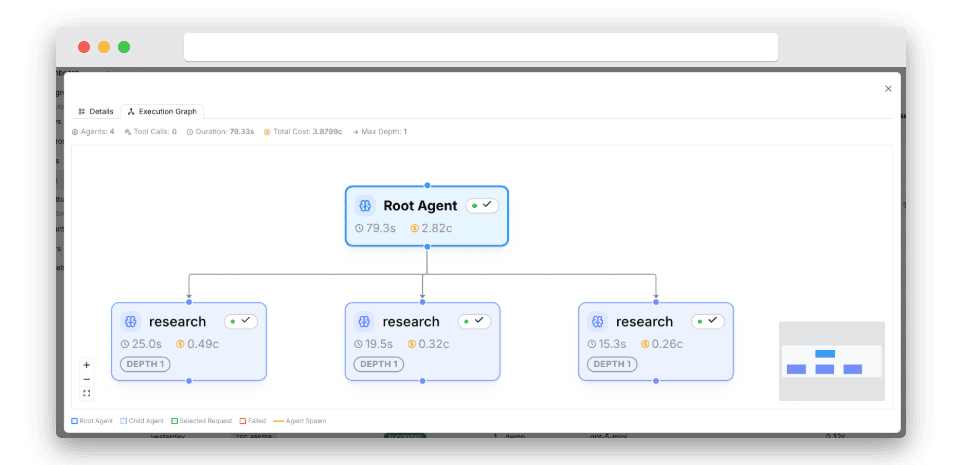961x465 pixels.
Task: Click the status badge on the 25.0s research node
Action: 241,321
